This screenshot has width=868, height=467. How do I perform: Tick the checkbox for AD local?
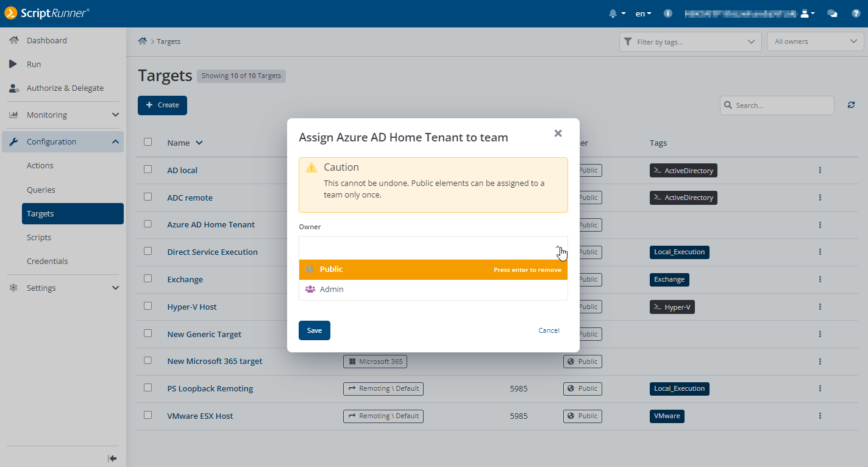(x=148, y=169)
